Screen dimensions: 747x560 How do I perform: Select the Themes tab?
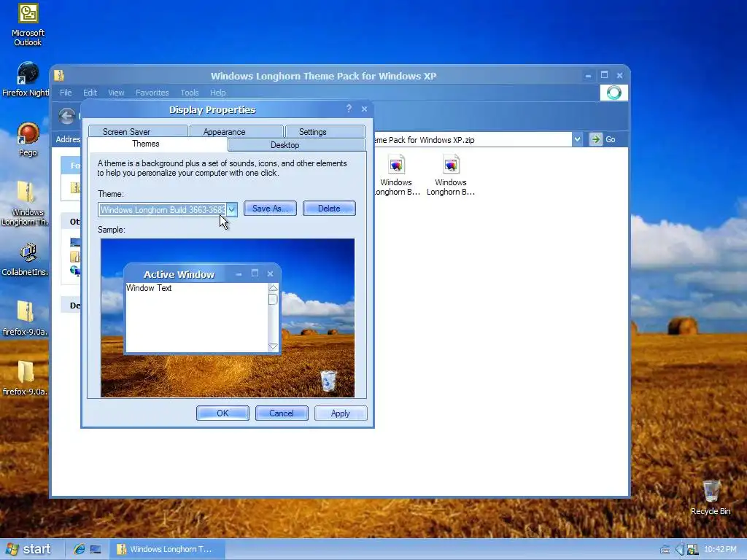[158, 144]
